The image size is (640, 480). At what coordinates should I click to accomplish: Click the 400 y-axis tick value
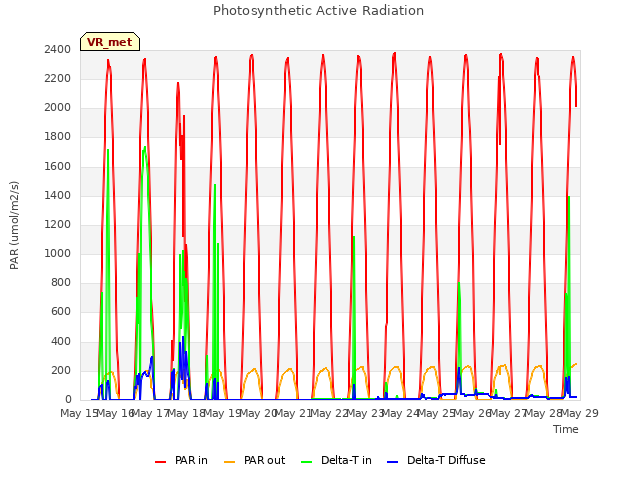61,341
